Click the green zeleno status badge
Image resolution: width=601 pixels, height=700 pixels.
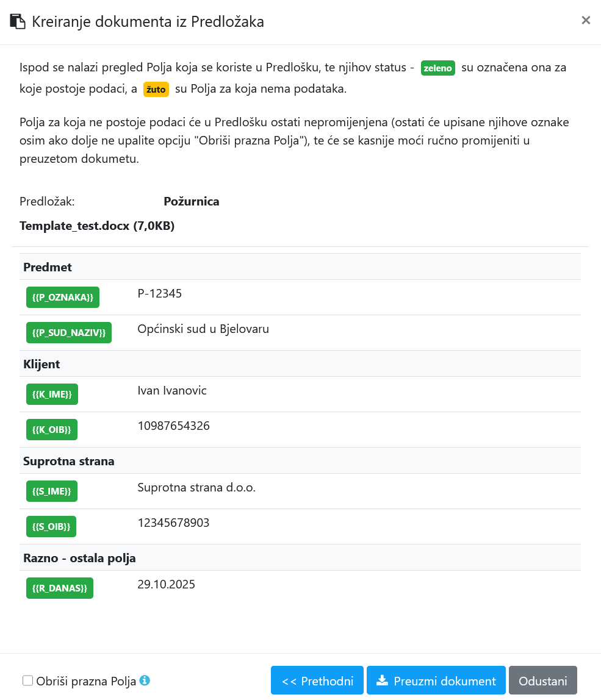pyautogui.click(x=438, y=68)
